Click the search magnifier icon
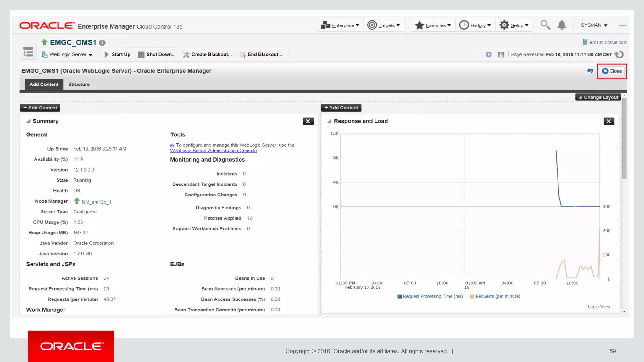Viewport: 644px width, 362px height. click(545, 25)
